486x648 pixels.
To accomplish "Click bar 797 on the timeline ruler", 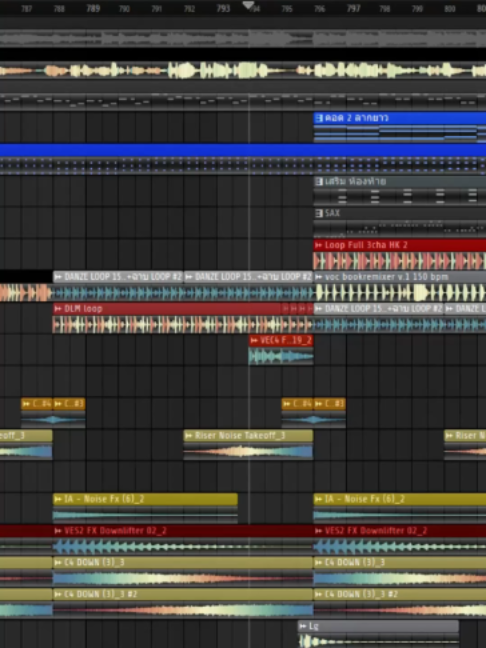I will click(353, 8).
